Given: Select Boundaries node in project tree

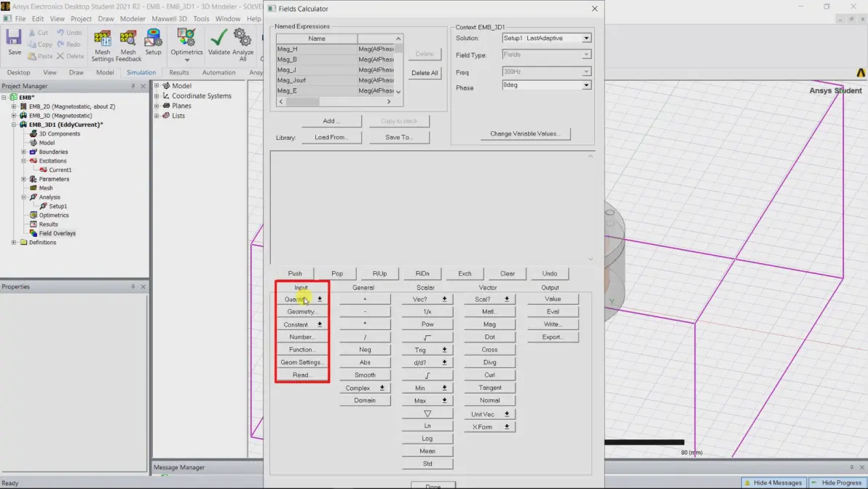Looking at the screenshot, I should point(53,152).
